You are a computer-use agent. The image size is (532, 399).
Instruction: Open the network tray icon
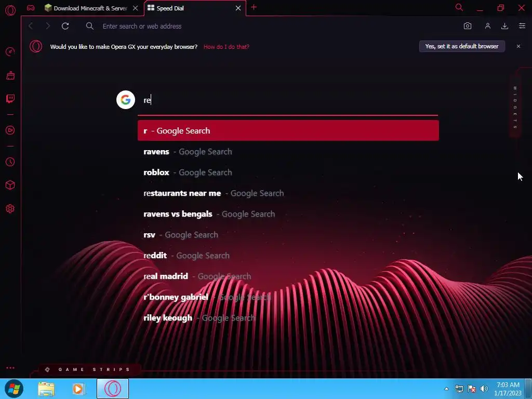click(x=459, y=389)
